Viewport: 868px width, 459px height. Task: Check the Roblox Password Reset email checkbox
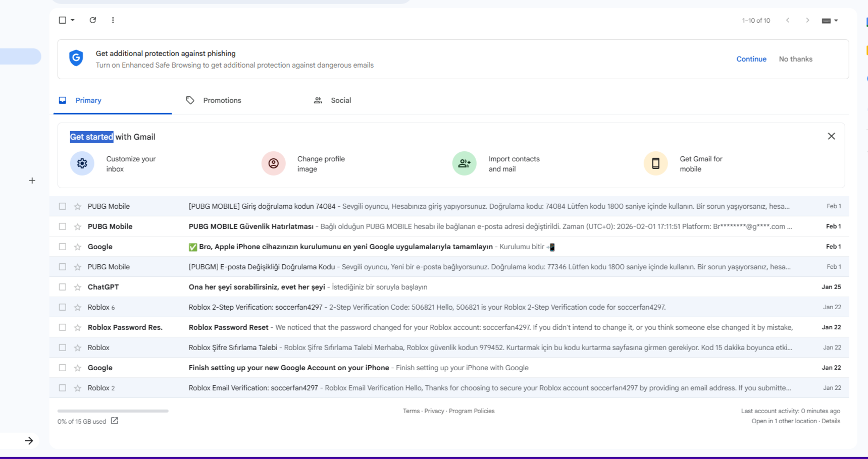tap(63, 327)
